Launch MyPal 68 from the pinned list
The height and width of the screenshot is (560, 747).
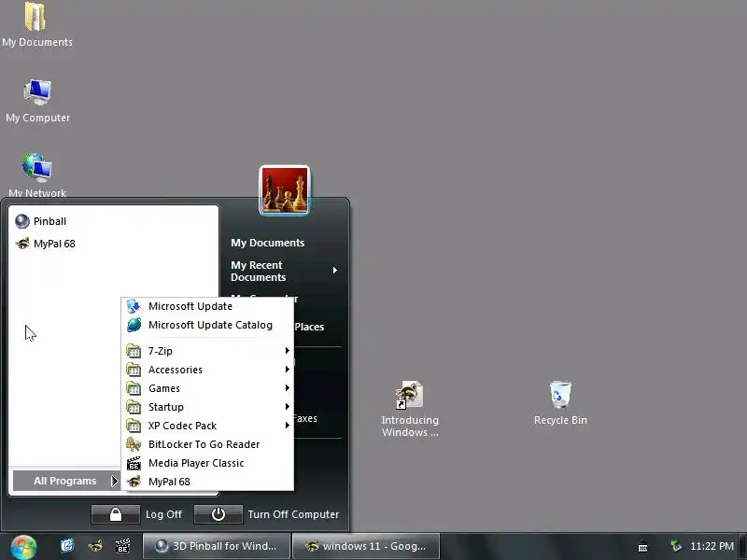pyautogui.click(x=45, y=244)
